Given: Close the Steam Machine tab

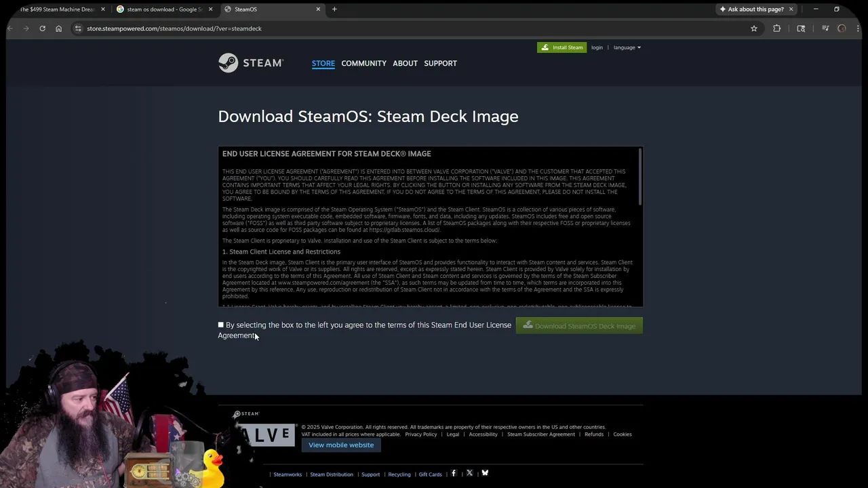Looking at the screenshot, I should [x=103, y=9].
